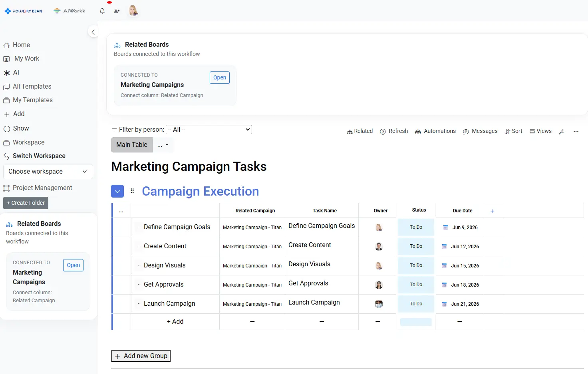Open the table header ellipsis menu
This screenshot has width=588, height=374.
[121, 211]
